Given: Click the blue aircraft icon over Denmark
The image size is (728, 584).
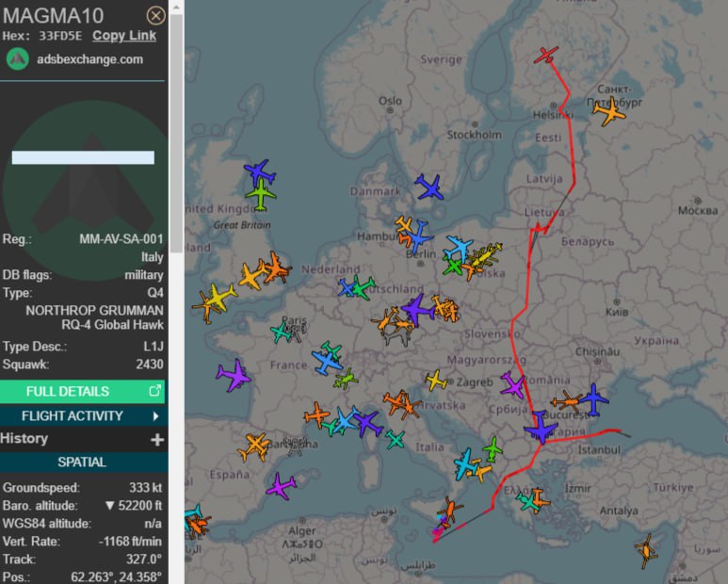Looking at the screenshot, I should 429,187.
